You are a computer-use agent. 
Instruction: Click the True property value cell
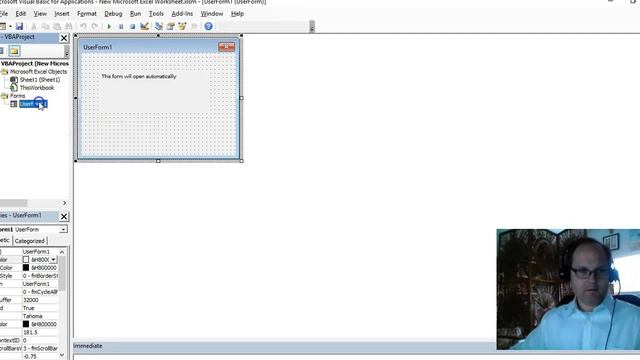point(40,308)
